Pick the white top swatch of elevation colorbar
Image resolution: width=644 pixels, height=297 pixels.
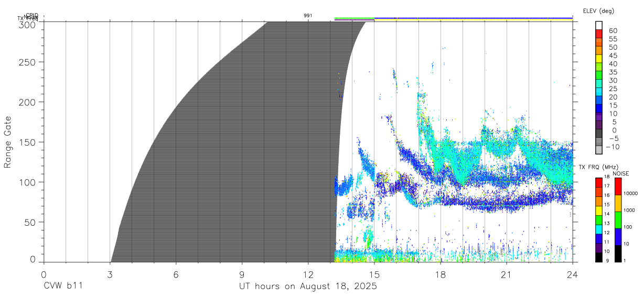click(x=599, y=26)
